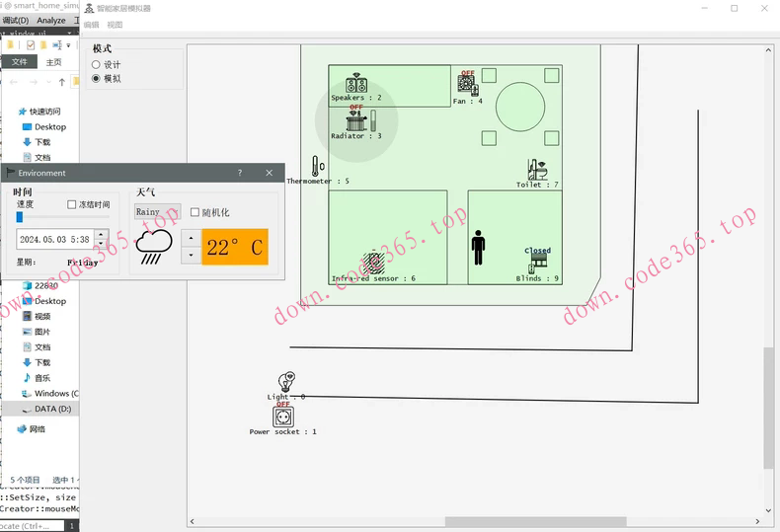The image size is (780, 532).
Task: Click the Environment dialog flag icon
Action: click(x=11, y=173)
